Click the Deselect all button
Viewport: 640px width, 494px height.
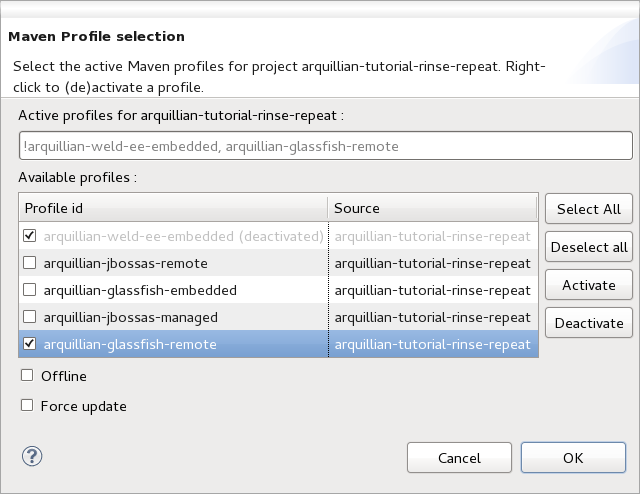click(x=589, y=247)
